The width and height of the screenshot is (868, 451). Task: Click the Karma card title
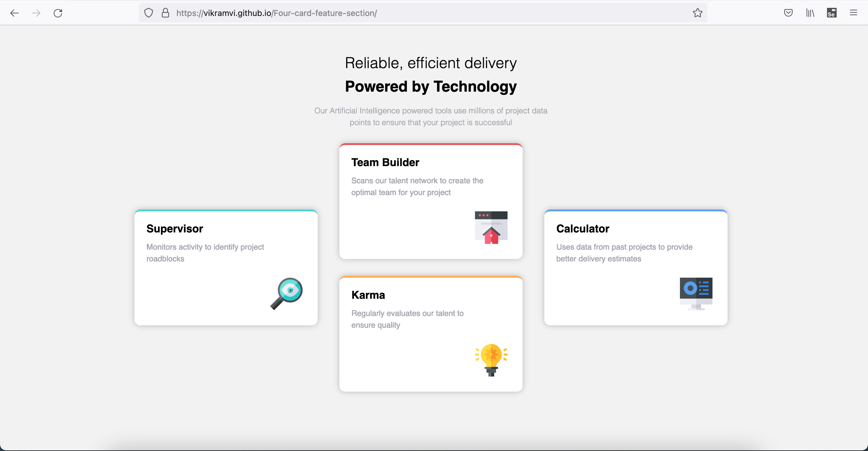click(x=368, y=295)
